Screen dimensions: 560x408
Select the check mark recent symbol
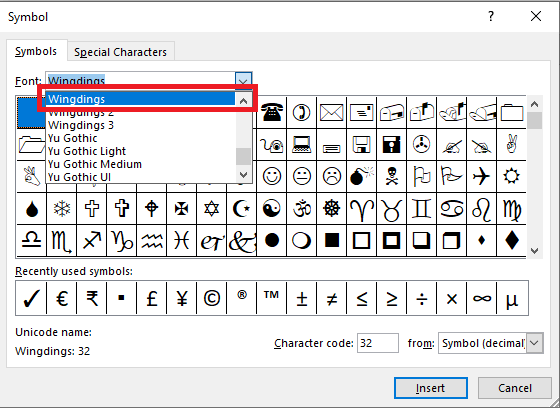[31, 298]
